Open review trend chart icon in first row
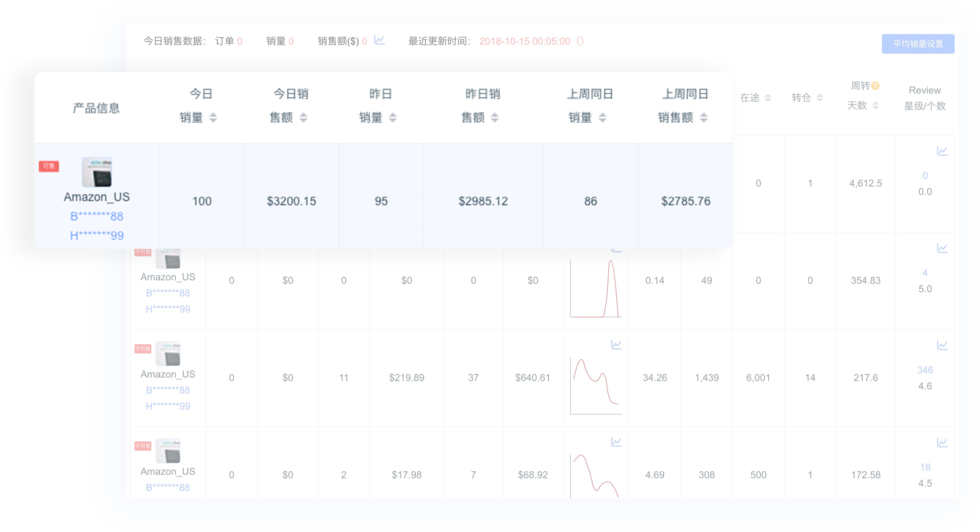 tap(942, 151)
